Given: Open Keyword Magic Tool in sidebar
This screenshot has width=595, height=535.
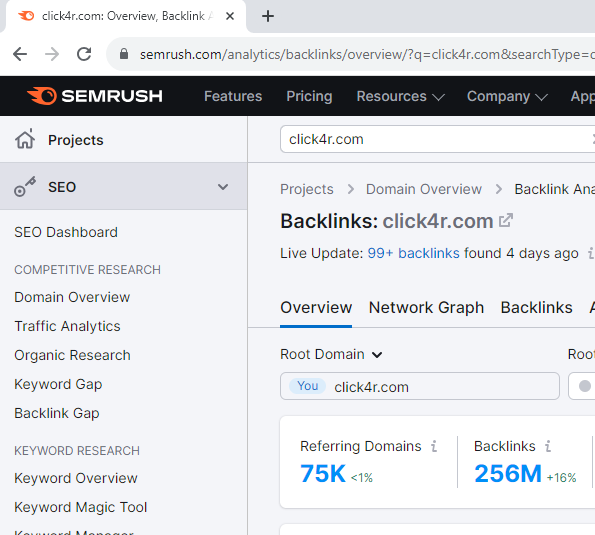Looking at the screenshot, I should [80, 507].
